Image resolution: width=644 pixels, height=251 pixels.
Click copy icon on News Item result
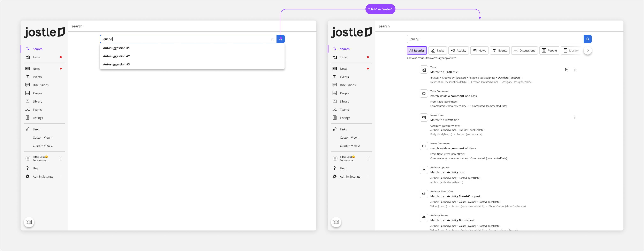[x=575, y=118]
